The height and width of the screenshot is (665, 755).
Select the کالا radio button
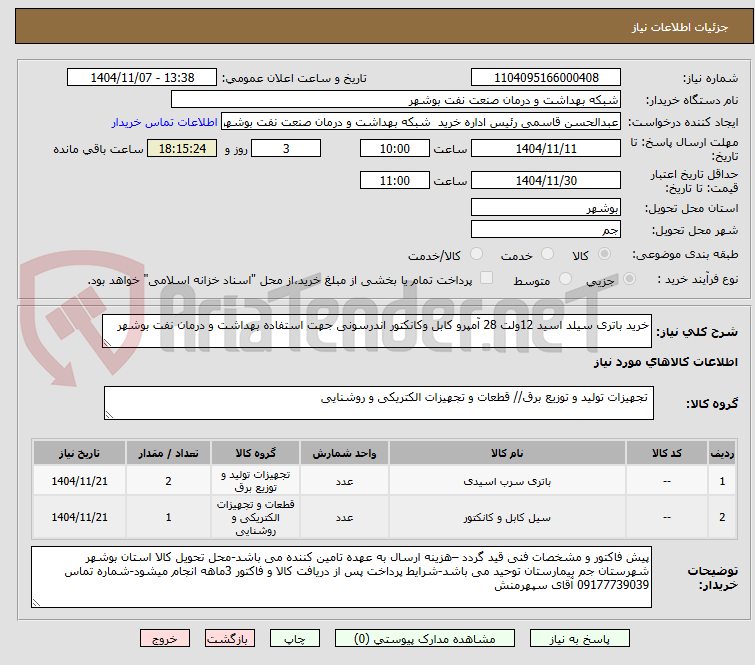pos(604,254)
